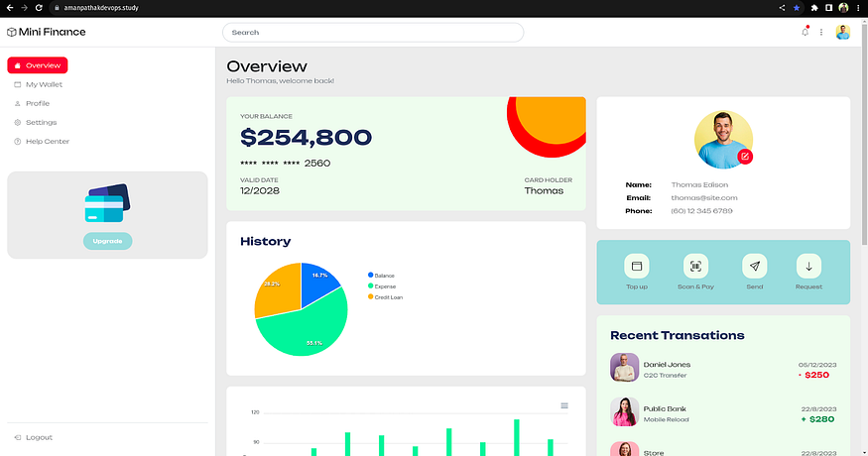The height and width of the screenshot is (456, 868).
Task: Click the Top up icon
Action: pyautogui.click(x=637, y=267)
